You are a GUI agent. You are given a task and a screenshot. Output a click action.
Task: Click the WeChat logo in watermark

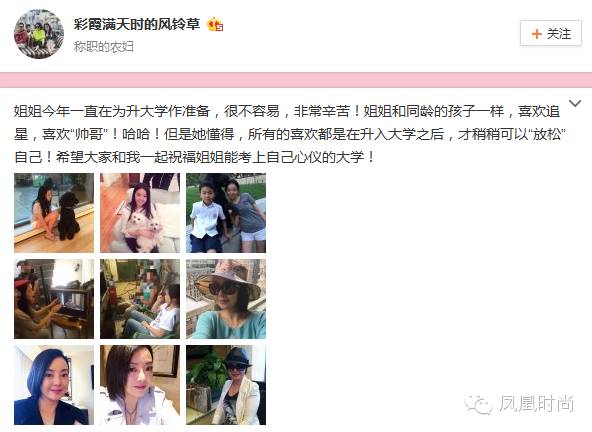tap(478, 404)
